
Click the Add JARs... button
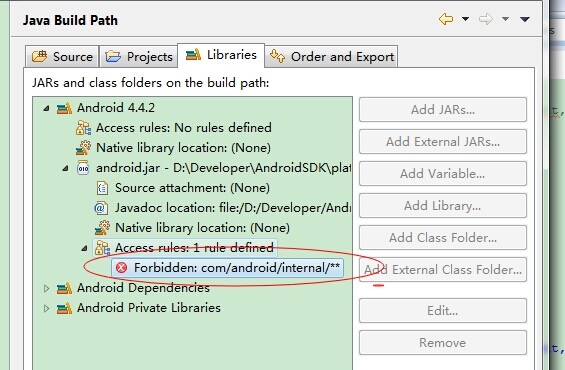coord(443,110)
